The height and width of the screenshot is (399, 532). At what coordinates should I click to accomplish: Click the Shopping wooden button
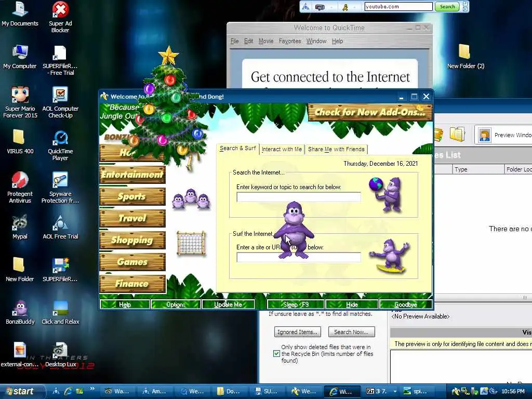[132, 240]
